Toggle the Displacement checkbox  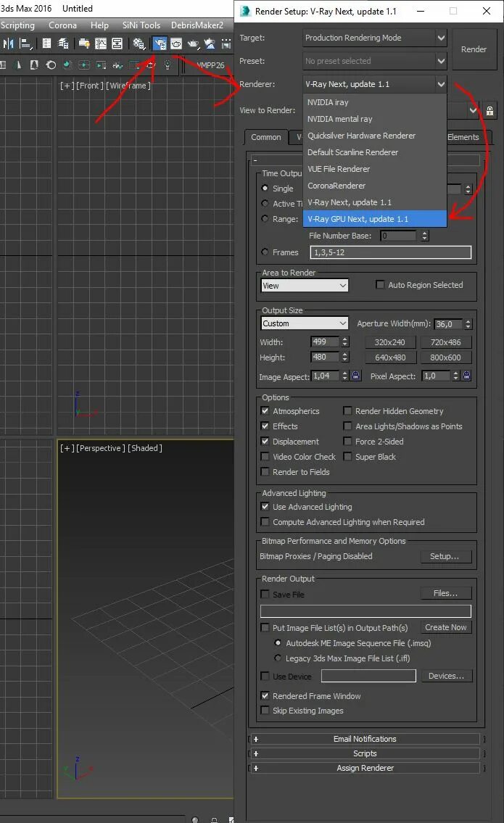click(x=265, y=442)
